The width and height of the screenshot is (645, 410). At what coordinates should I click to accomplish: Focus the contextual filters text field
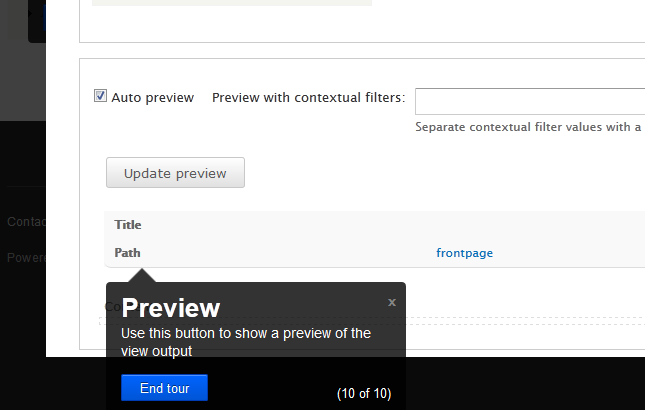[530, 101]
